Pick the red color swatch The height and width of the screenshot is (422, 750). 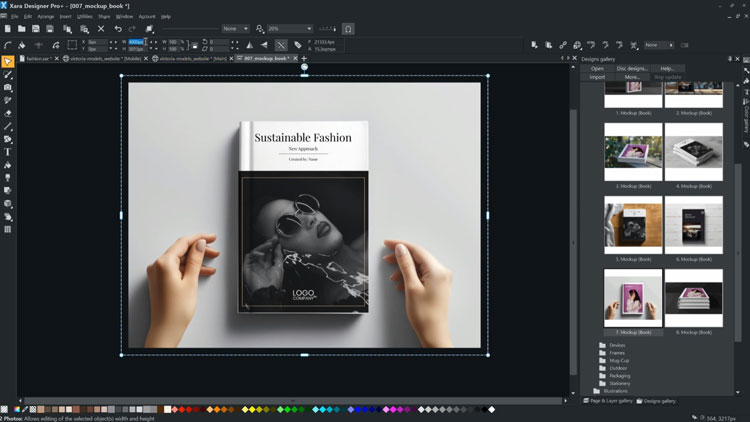coord(182,410)
